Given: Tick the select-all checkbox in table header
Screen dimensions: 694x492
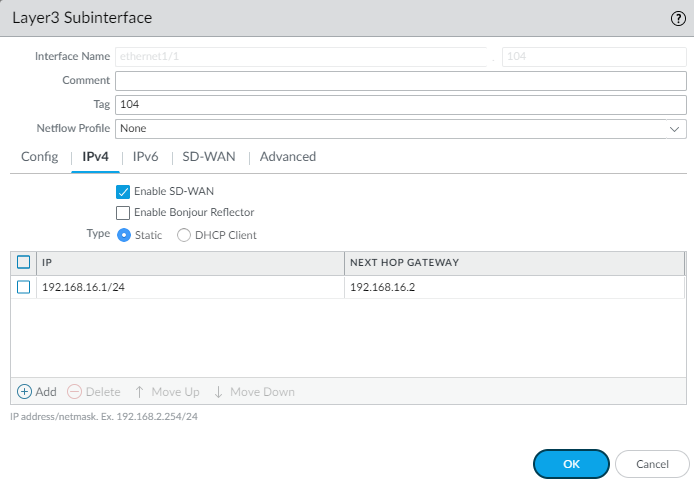Looking at the screenshot, I should (24, 263).
